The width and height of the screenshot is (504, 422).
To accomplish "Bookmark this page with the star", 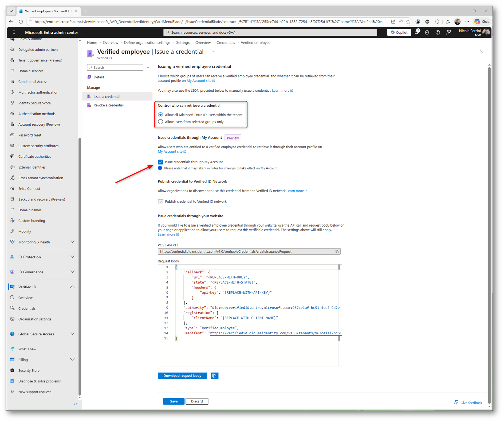I will [408, 22].
